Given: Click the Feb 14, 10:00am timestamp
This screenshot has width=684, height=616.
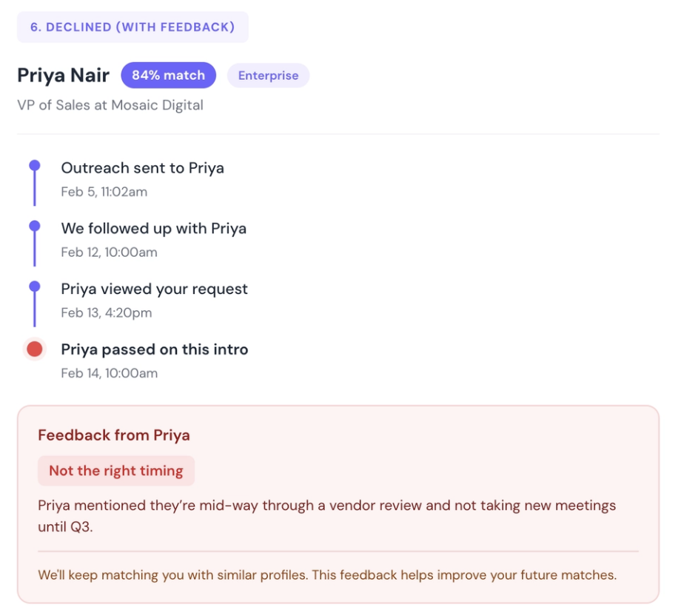Looking at the screenshot, I should click(109, 373).
